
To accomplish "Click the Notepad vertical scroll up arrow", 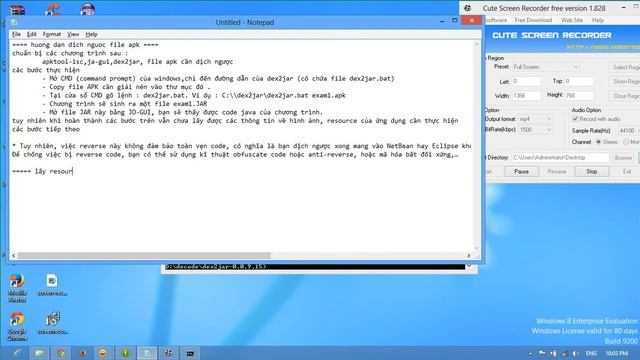I will pyautogui.click(x=476, y=43).
